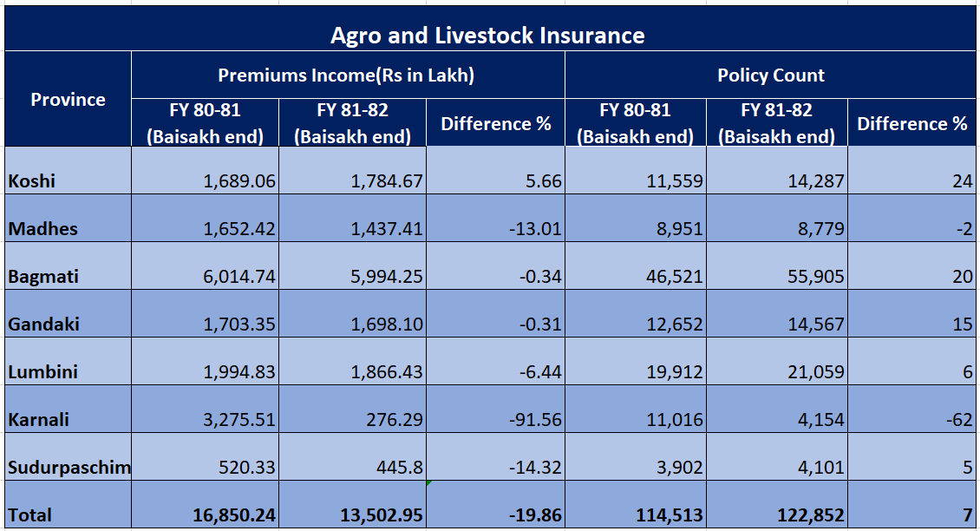Select Gandaki premium value 1,698.10

pos(352,324)
